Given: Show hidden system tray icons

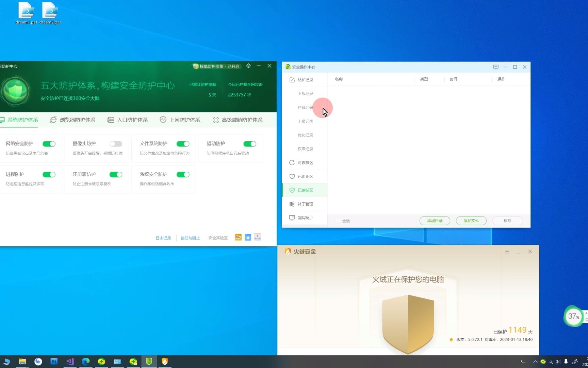Looking at the screenshot, I should (535, 362).
